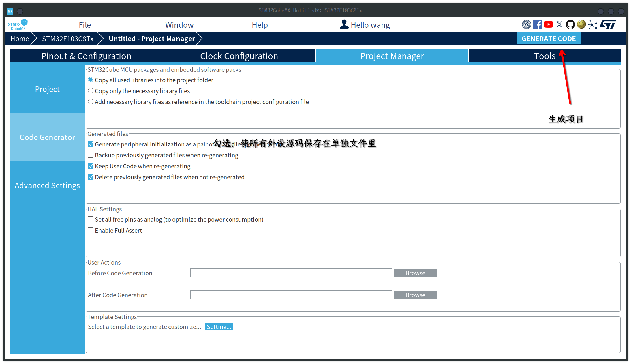
Task: Select Add necessary library files as reference
Action: [x=91, y=102]
